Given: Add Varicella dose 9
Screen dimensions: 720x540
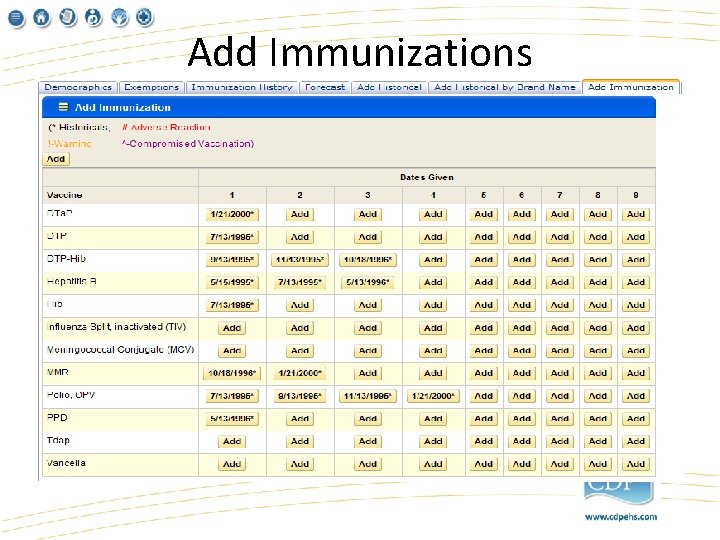Looking at the screenshot, I should pyautogui.click(x=636, y=464).
